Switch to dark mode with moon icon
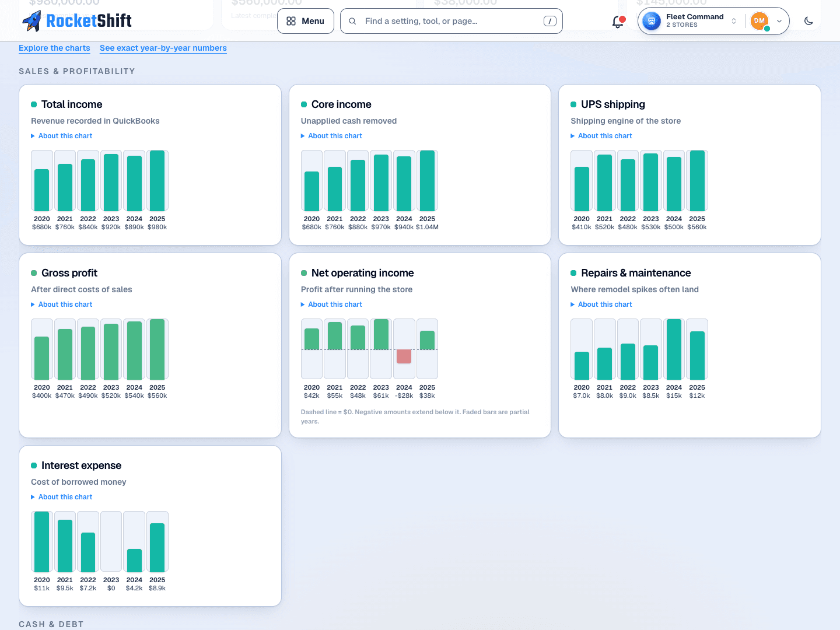 click(808, 21)
